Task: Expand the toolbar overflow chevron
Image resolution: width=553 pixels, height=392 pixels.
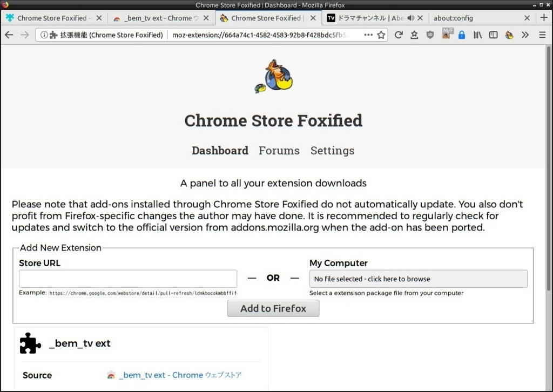Action: click(x=525, y=35)
